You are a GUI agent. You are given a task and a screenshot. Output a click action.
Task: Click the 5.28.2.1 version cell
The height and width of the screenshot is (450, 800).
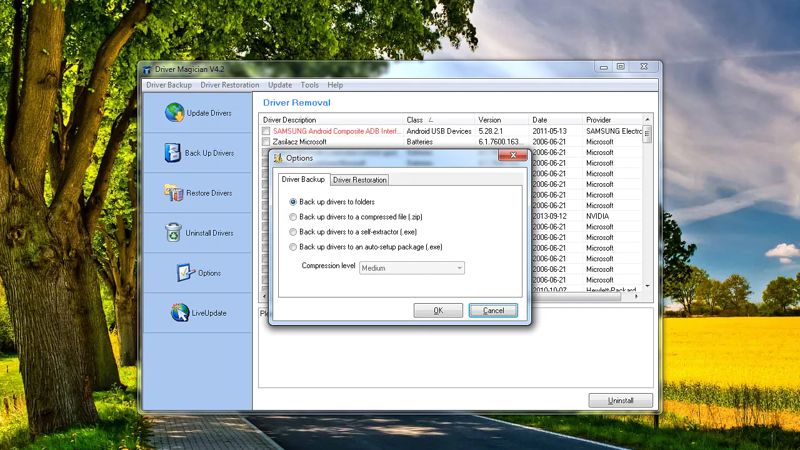(x=491, y=131)
